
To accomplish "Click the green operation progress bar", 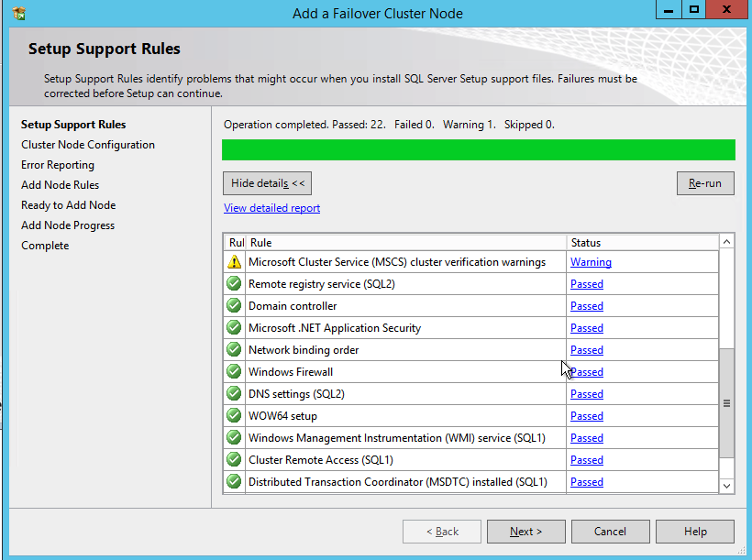I will (478, 149).
